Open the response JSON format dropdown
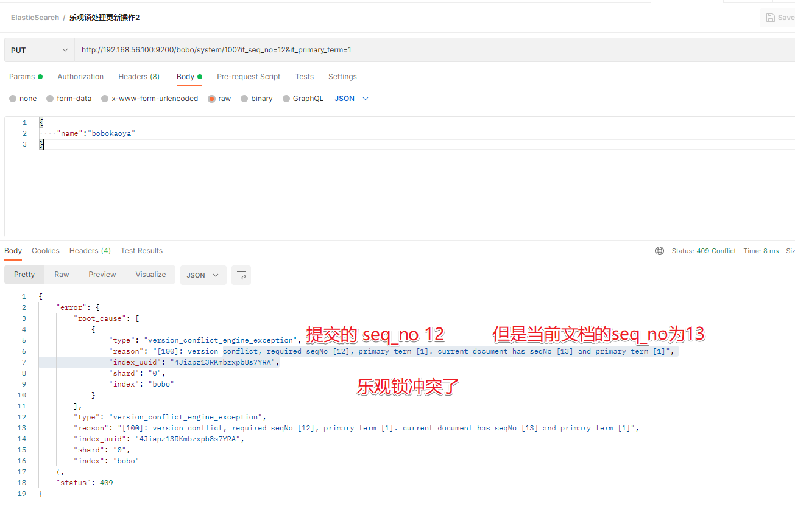795x532 pixels. 203,275
